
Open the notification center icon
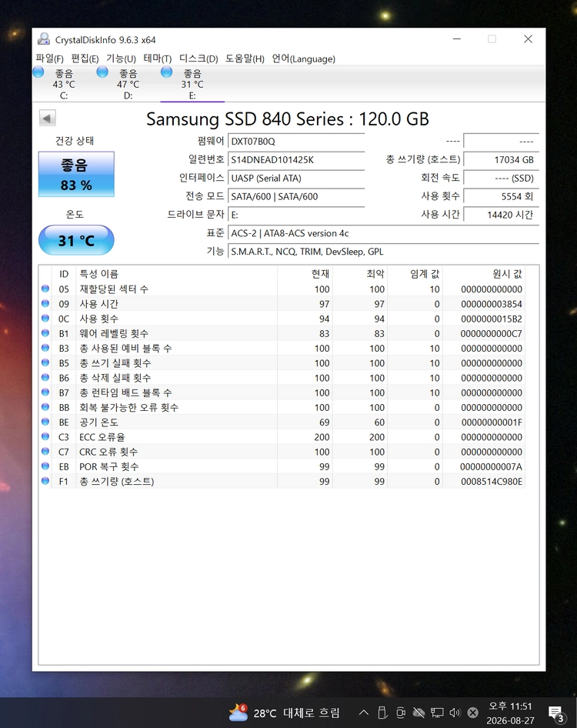tap(555, 713)
